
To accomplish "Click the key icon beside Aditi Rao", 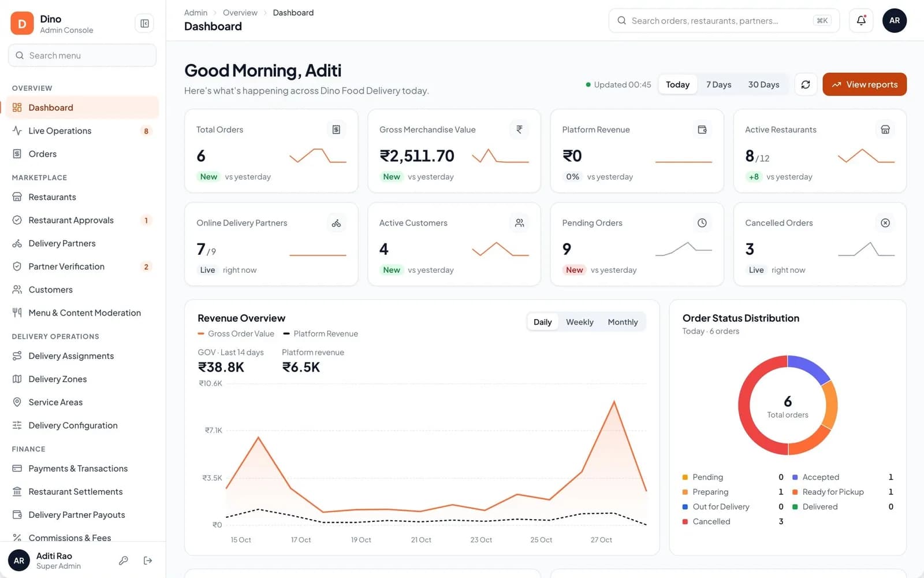I will point(124,560).
